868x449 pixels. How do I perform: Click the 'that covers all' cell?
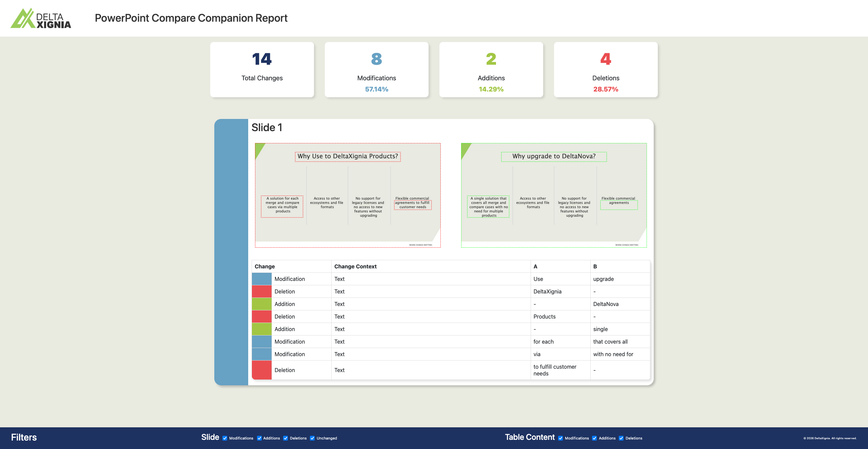(620, 342)
